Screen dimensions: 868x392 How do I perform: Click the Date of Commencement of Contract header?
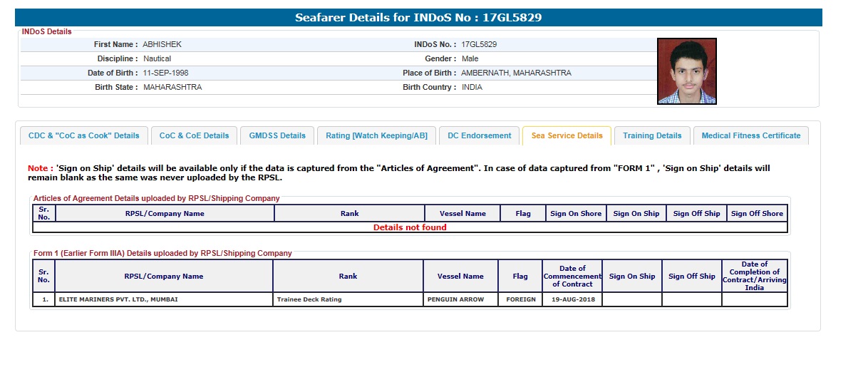tap(572, 276)
